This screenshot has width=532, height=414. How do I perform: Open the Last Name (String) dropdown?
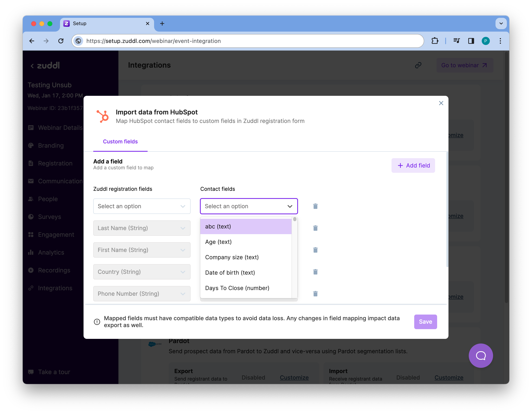[x=142, y=228]
